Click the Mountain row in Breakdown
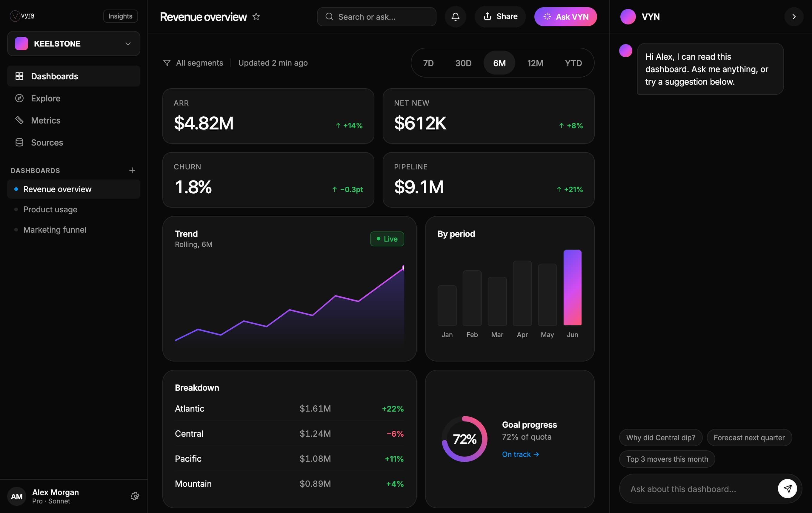 point(289,483)
